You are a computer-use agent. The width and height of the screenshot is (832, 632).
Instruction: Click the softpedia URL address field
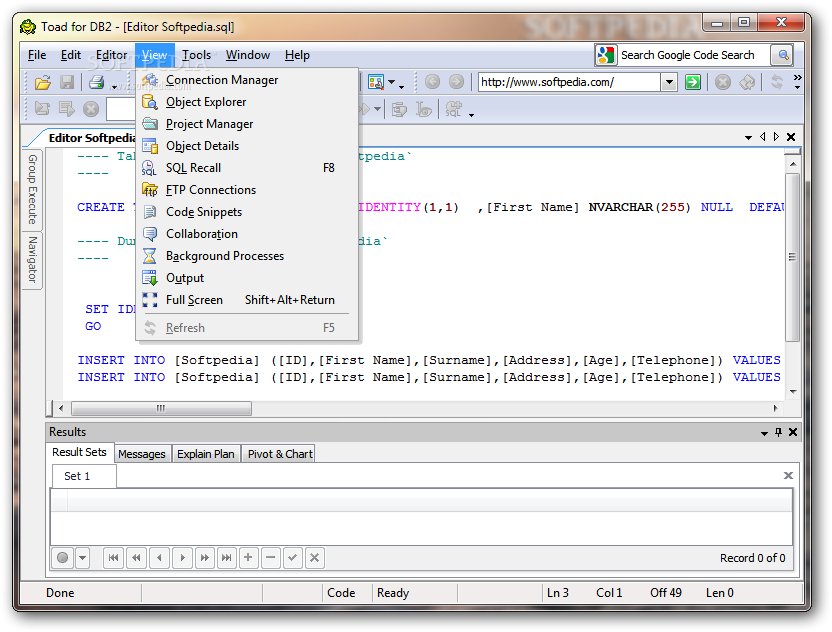click(569, 82)
